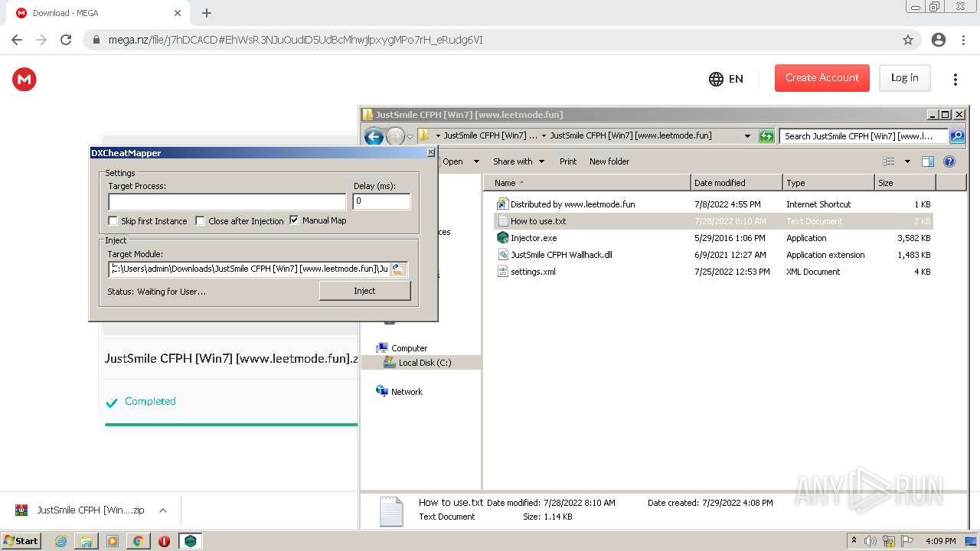980x551 pixels.
Task: Open Share with dropdown in Explorer
Action: (518, 161)
